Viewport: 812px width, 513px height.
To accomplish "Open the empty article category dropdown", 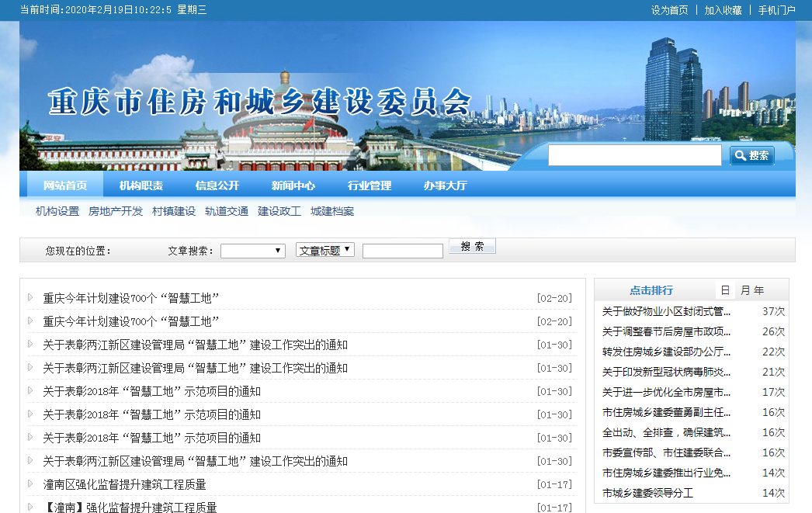I will pos(252,251).
